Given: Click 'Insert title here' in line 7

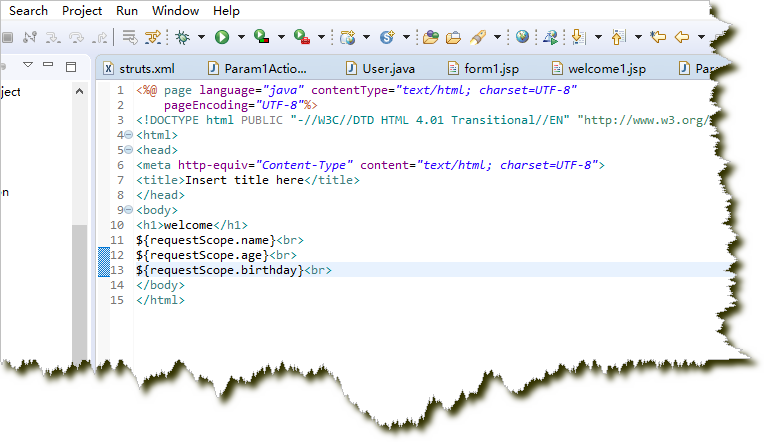Looking at the screenshot, I should tap(245, 180).
